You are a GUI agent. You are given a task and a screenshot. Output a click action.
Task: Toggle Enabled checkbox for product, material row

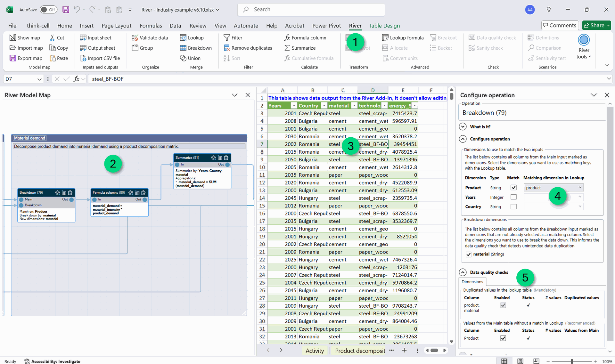click(503, 305)
